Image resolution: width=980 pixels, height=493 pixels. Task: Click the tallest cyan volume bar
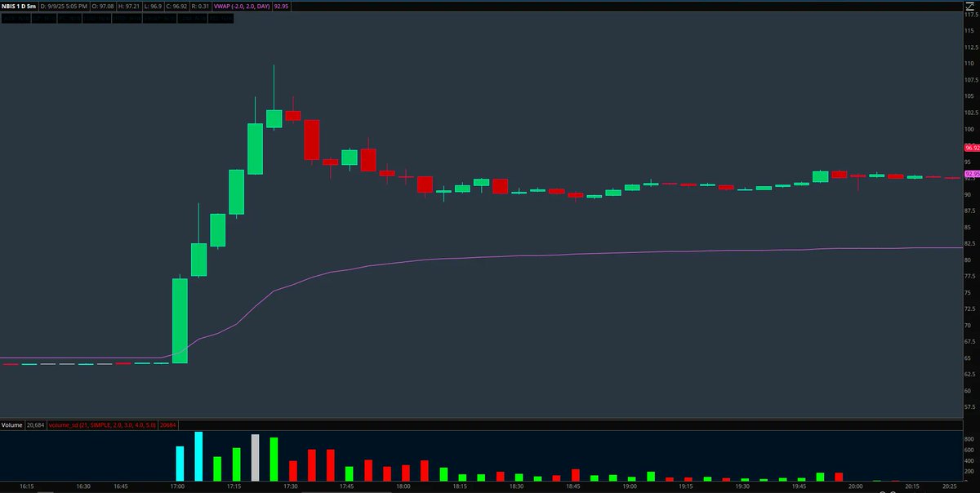click(x=198, y=456)
